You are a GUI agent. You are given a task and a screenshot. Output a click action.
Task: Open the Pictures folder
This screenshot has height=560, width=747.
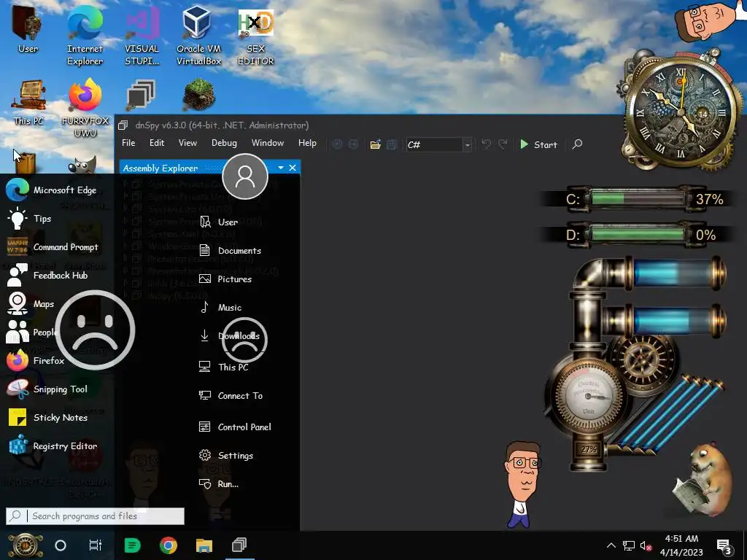tap(225, 279)
